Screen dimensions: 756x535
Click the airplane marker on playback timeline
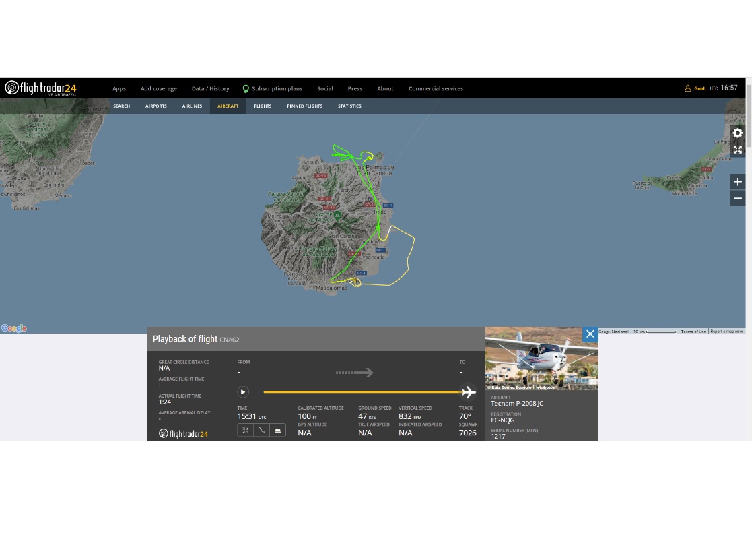(468, 391)
